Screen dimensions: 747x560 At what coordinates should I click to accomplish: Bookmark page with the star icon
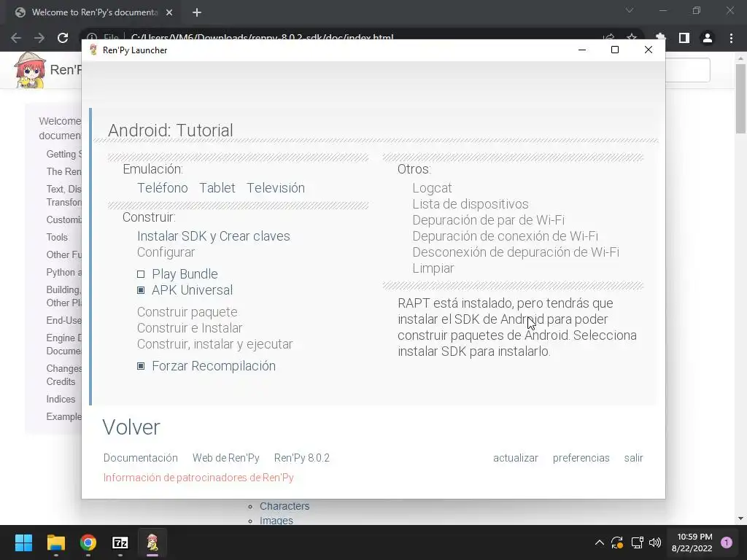[x=632, y=37]
